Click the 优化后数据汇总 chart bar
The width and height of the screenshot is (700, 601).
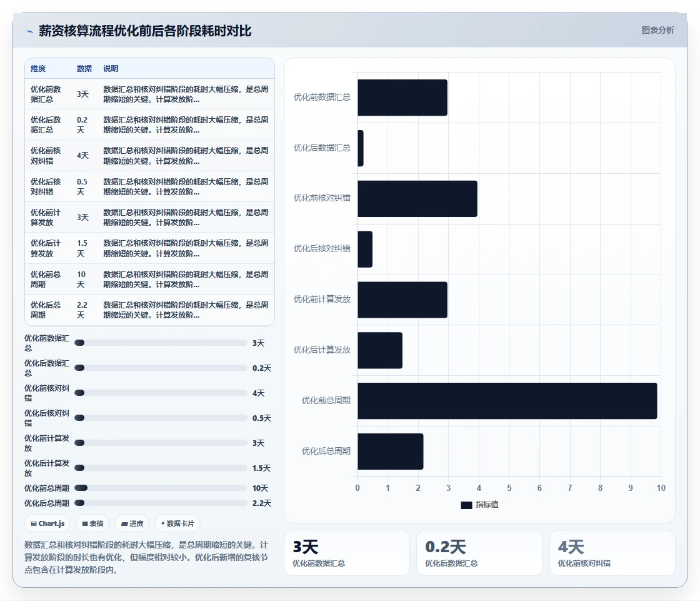(360, 148)
